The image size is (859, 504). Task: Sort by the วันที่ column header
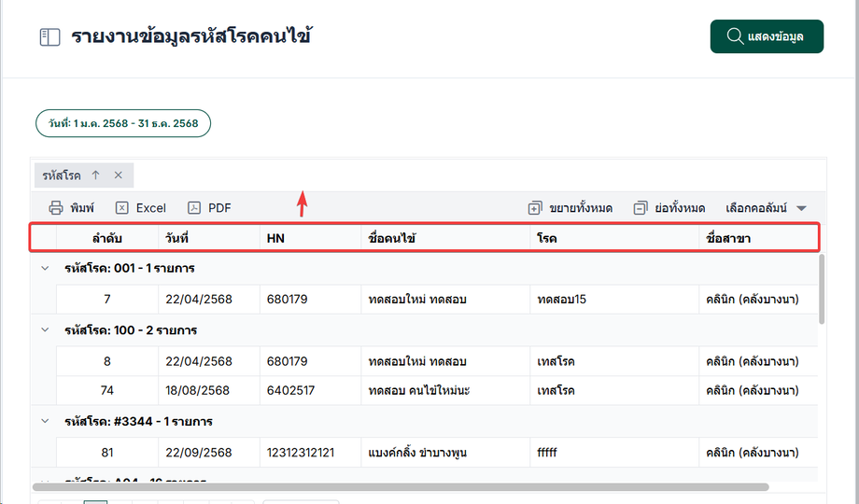[x=176, y=238]
